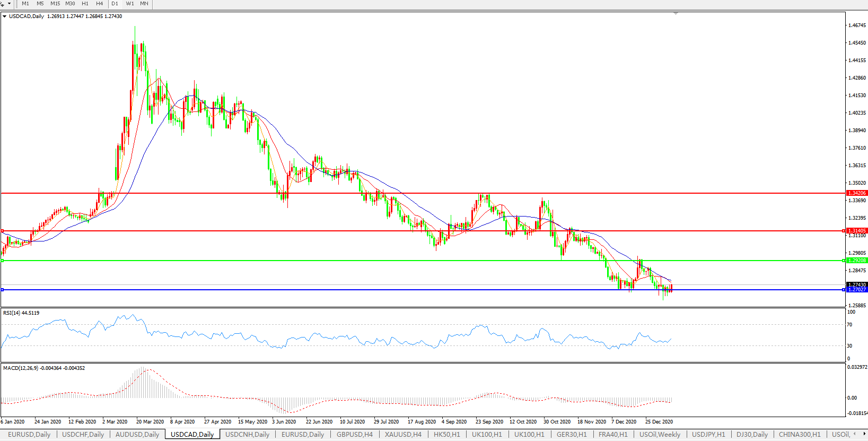Go to the USOil,Weekly tab
Image resolution: width=868 pixels, height=441 pixels.
660,434
